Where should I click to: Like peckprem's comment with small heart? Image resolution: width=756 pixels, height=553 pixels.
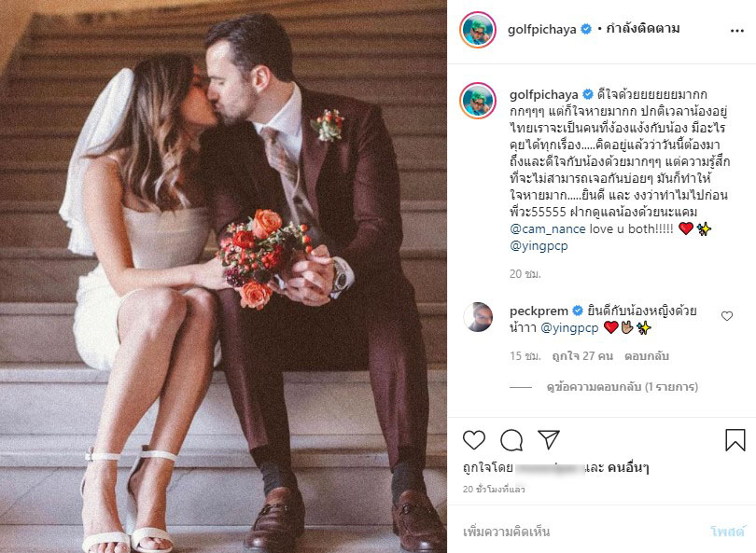[727, 316]
